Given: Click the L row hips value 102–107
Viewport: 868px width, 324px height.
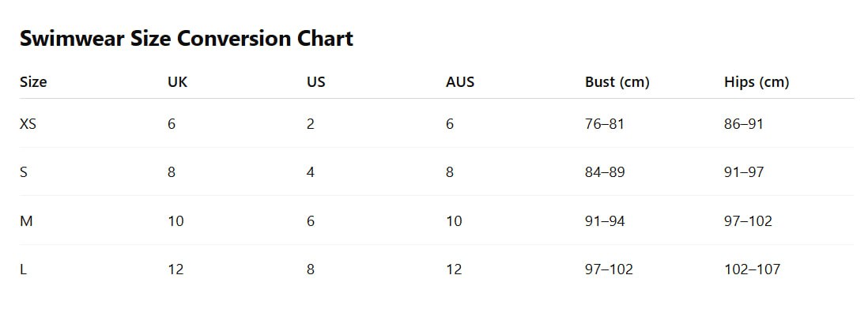Looking at the screenshot, I should tap(752, 269).
